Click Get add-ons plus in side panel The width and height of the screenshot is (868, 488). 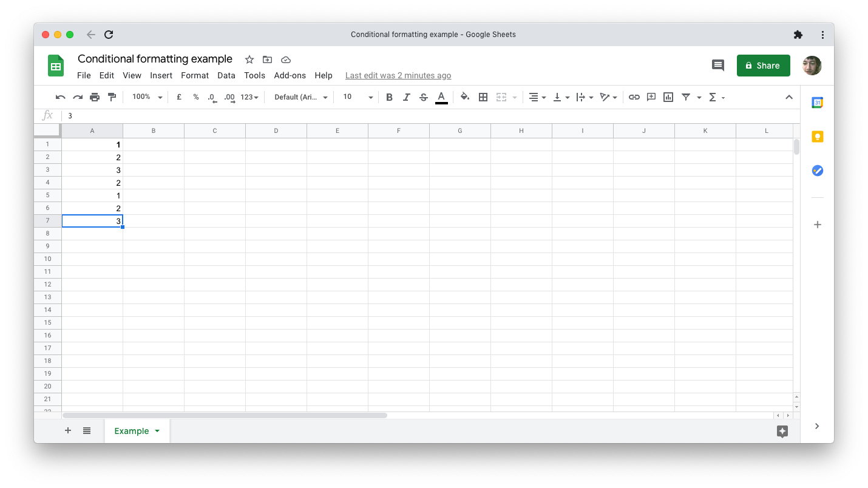[x=818, y=225]
